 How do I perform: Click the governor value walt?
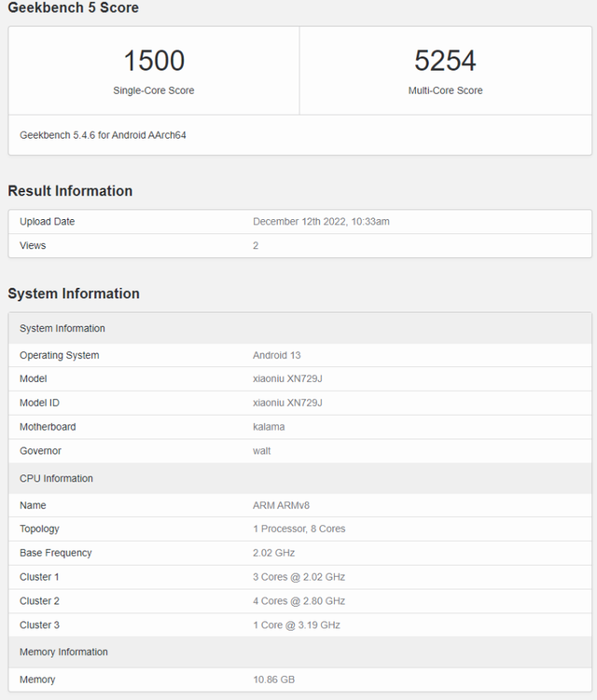pyautogui.click(x=262, y=451)
